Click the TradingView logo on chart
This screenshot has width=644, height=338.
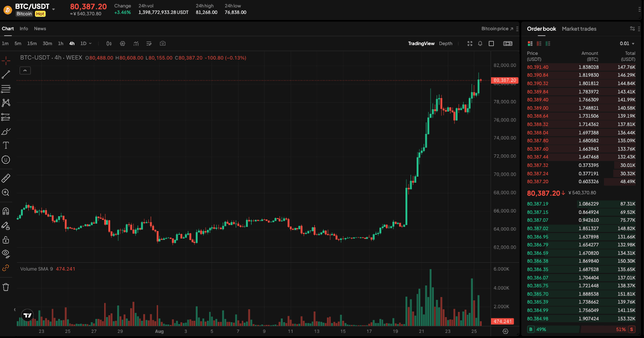pyautogui.click(x=28, y=315)
